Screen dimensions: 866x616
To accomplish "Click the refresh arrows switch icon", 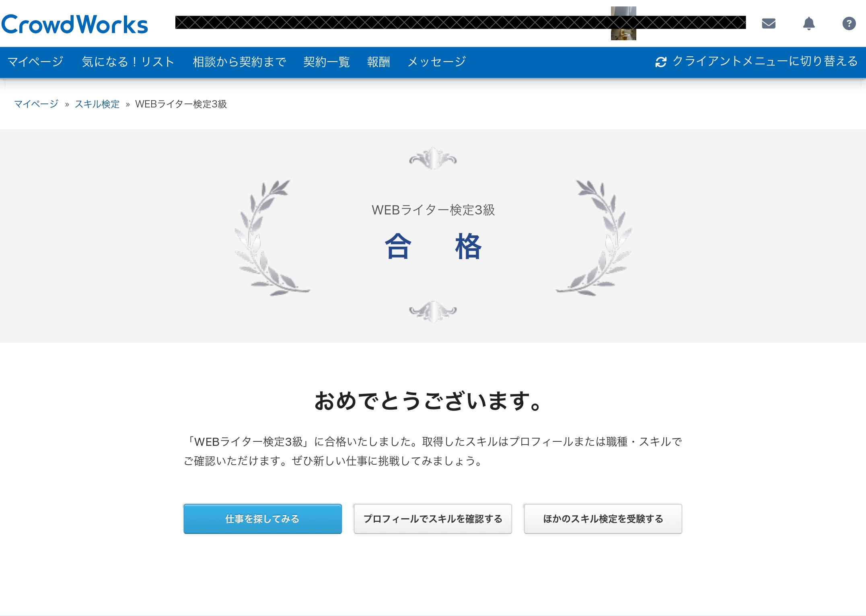I will click(x=661, y=62).
